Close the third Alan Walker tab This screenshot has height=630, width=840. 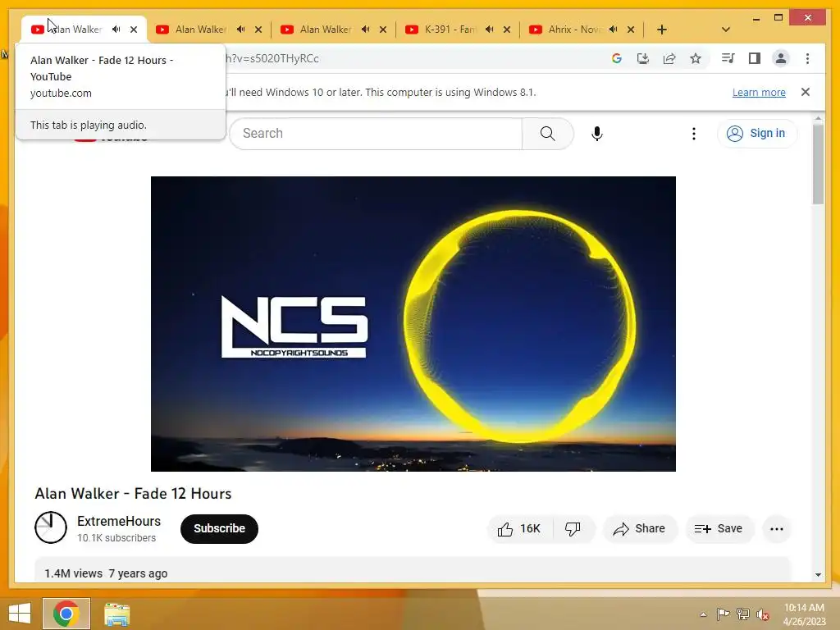tap(382, 30)
